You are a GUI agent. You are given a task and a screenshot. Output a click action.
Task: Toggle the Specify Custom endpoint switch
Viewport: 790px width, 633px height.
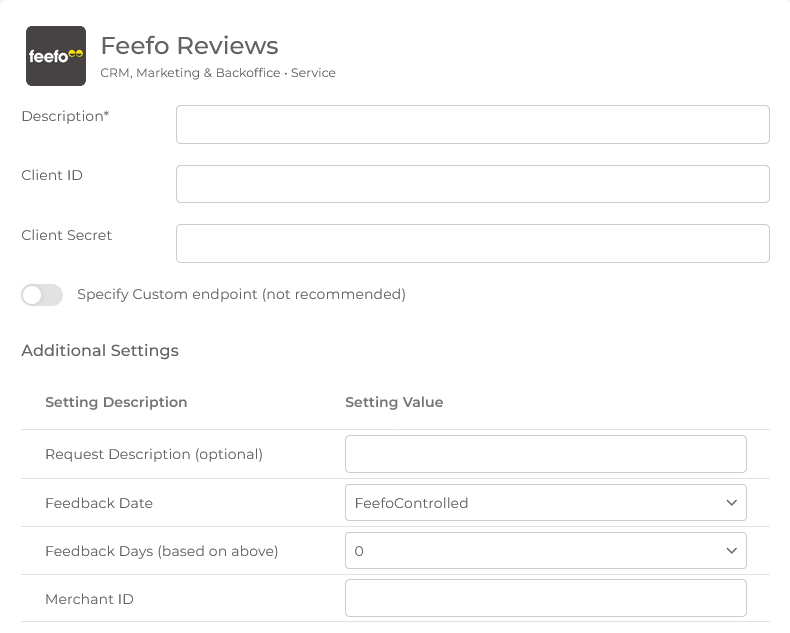pyautogui.click(x=42, y=295)
